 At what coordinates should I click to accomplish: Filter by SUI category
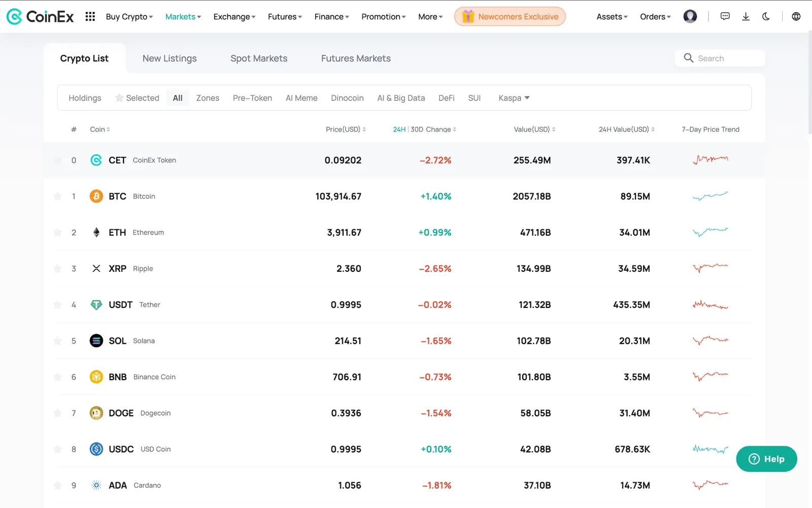[x=474, y=98]
